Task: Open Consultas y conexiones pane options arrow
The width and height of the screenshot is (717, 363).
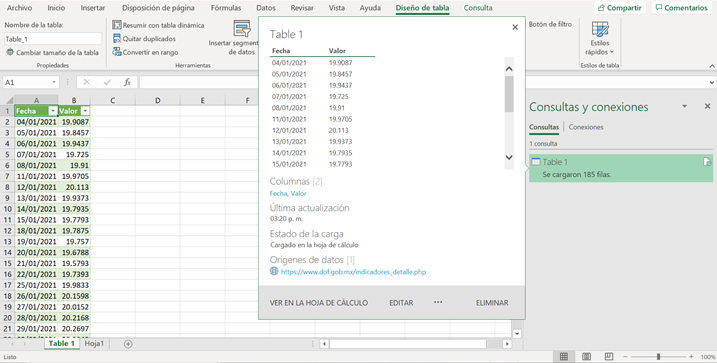Action: tap(685, 106)
